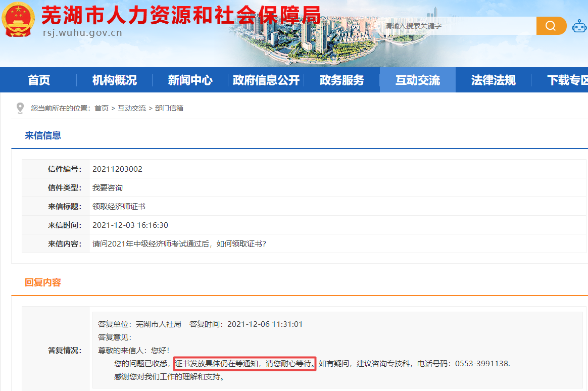Open the 首页 navigation menu item
This screenshot has height=391, width=588.
pos(39,80)
